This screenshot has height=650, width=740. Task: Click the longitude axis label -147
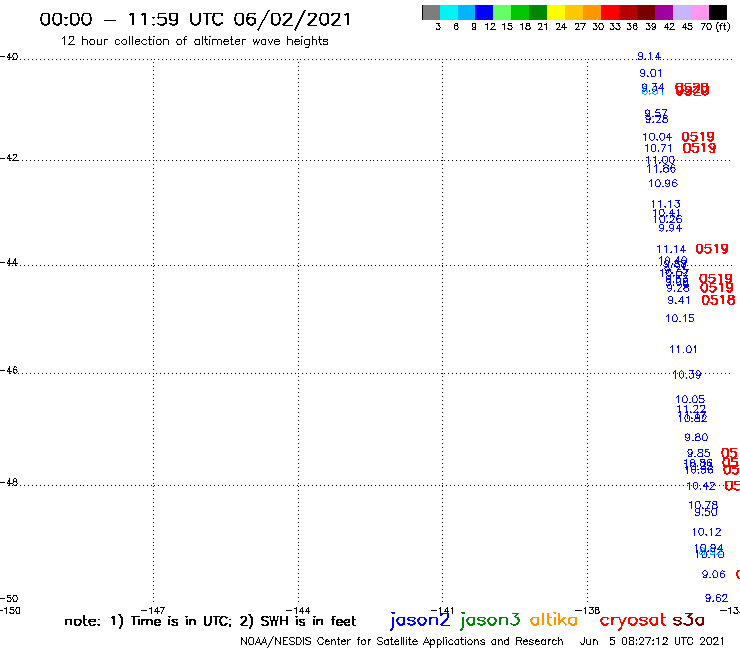tap(153, 610)
